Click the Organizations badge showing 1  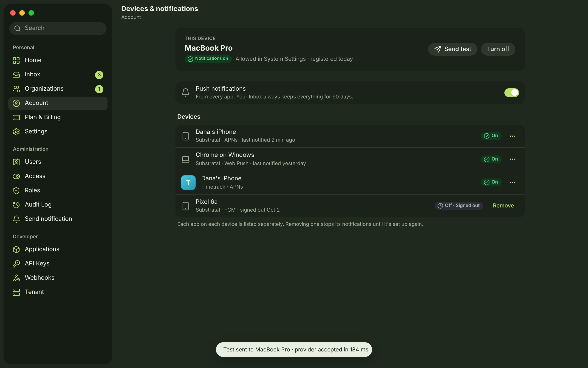point(99,89)
